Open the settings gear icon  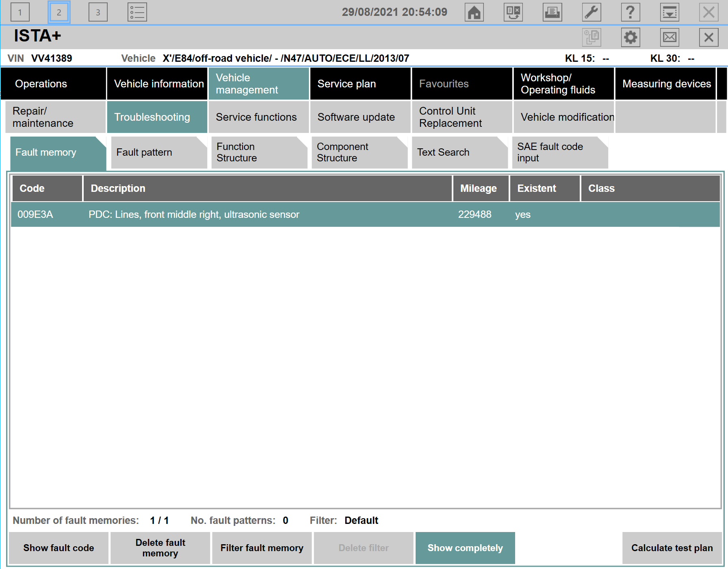(x=630, y=37)
